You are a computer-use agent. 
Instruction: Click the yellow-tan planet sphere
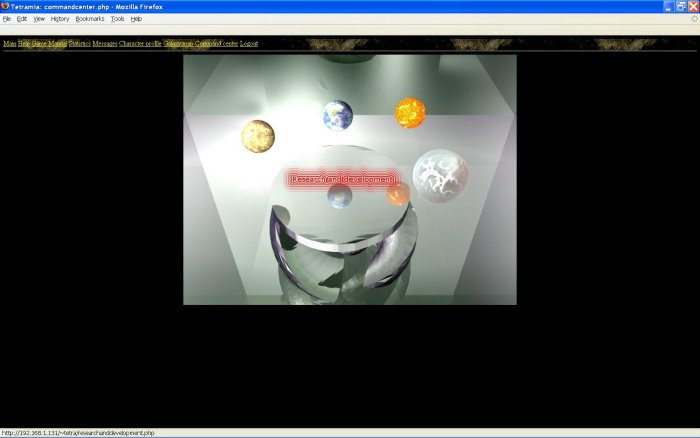pyautogui.click(x=258, y=136)
